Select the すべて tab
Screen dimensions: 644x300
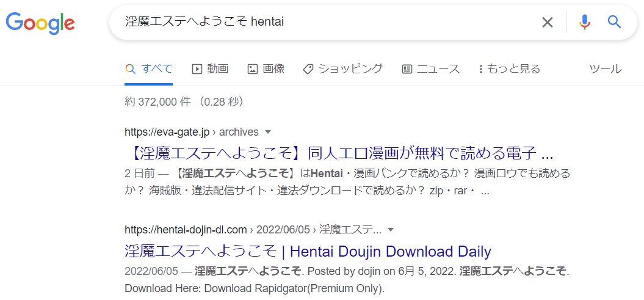[x=149, y=68]
